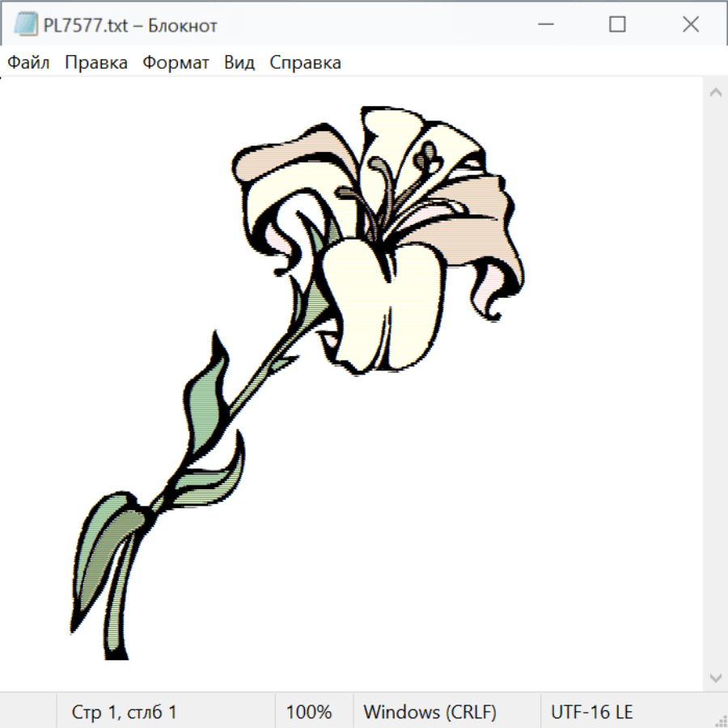Click the scroll up arrow of vertical scrollbar
The image size is (728, 728).
point(715,92)
